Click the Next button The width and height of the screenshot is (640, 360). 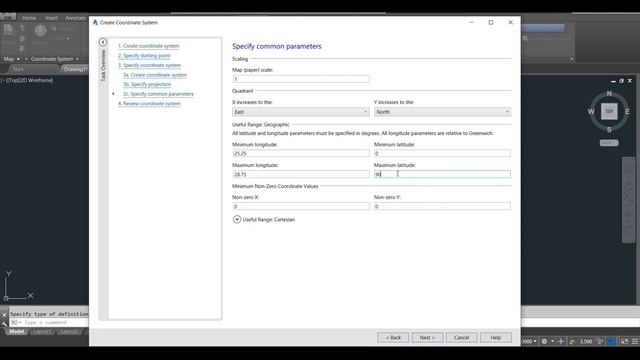(427, 338)
